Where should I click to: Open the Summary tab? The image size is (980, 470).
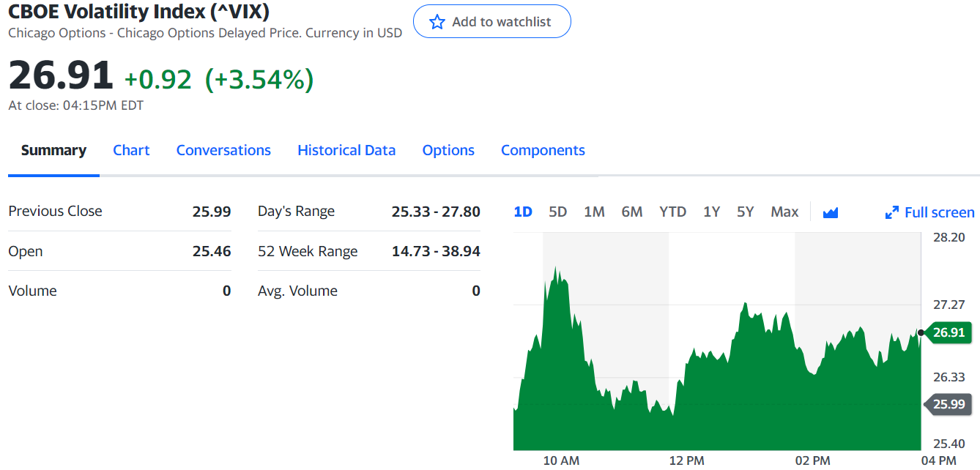pyautogui.click(x=53, y=150)
